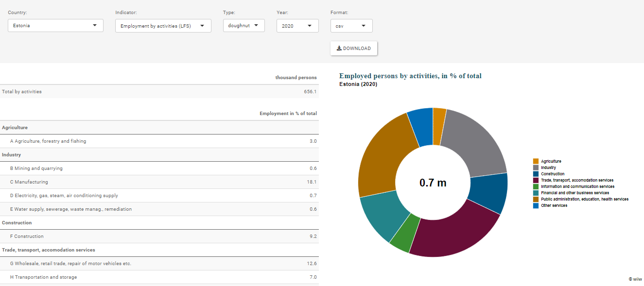The width and height of the screenshot is (644, 286).
Task: Click the wiiw copyright link
Action: pyautogui.click(x=635, y=279)
